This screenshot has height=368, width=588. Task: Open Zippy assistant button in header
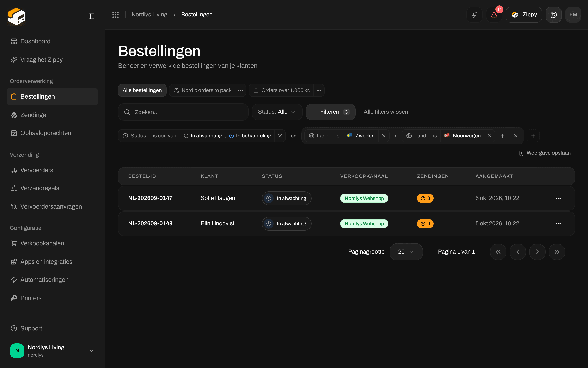point(524,15)
